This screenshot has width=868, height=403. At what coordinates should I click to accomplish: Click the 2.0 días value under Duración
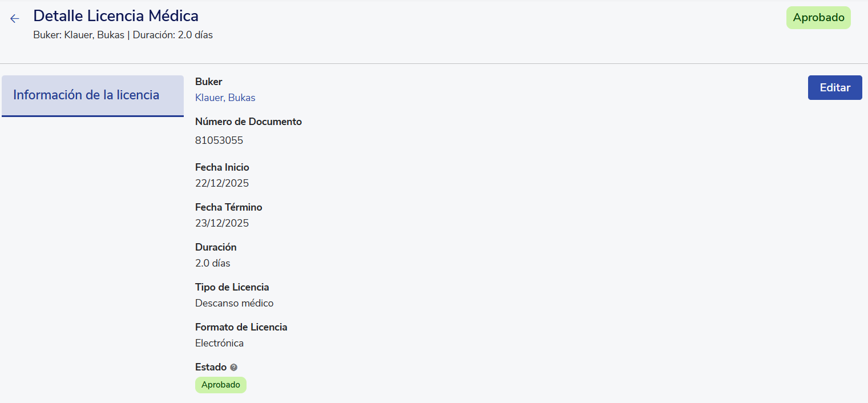point(212,263)
